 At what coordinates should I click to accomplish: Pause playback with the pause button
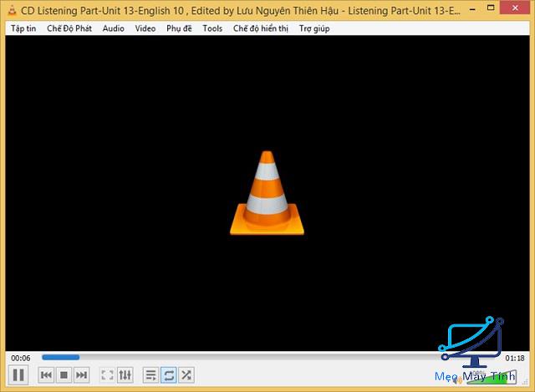coord(18,375)
